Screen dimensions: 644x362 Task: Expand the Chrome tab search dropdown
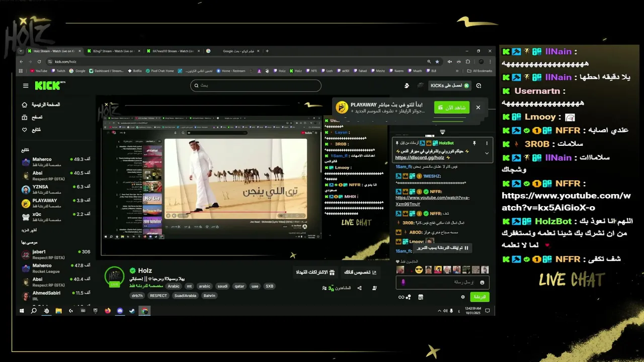(21, 51)
